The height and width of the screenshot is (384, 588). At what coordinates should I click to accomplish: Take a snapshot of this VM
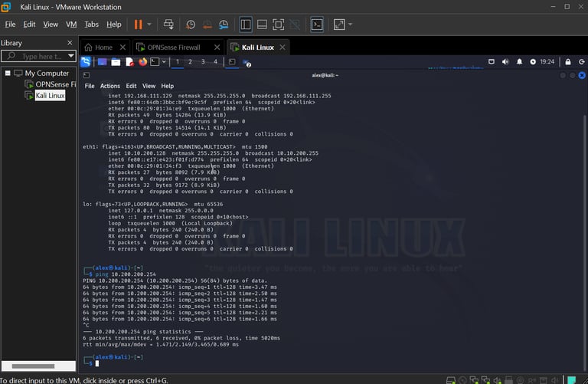click(191, 25)
